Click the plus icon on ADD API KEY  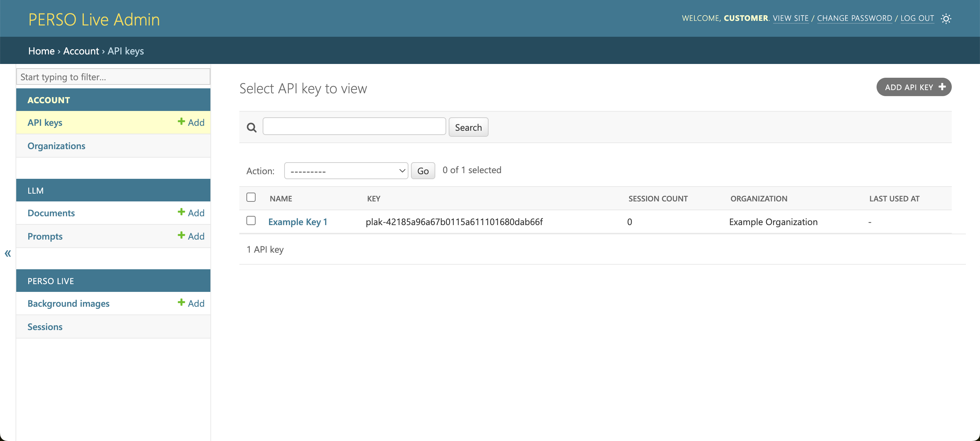point(942,87)
